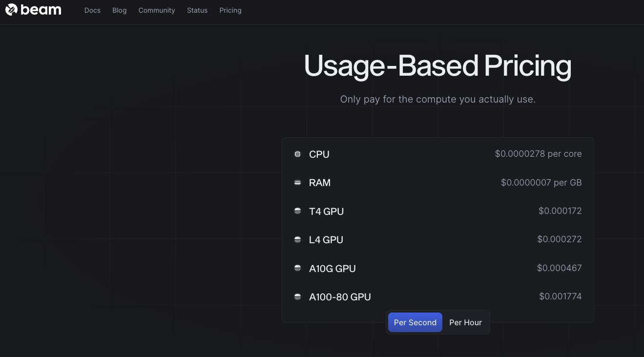Switch pricing to Per Second
The height and width of the screenshot is (357, 644).
tap(415, 322)
